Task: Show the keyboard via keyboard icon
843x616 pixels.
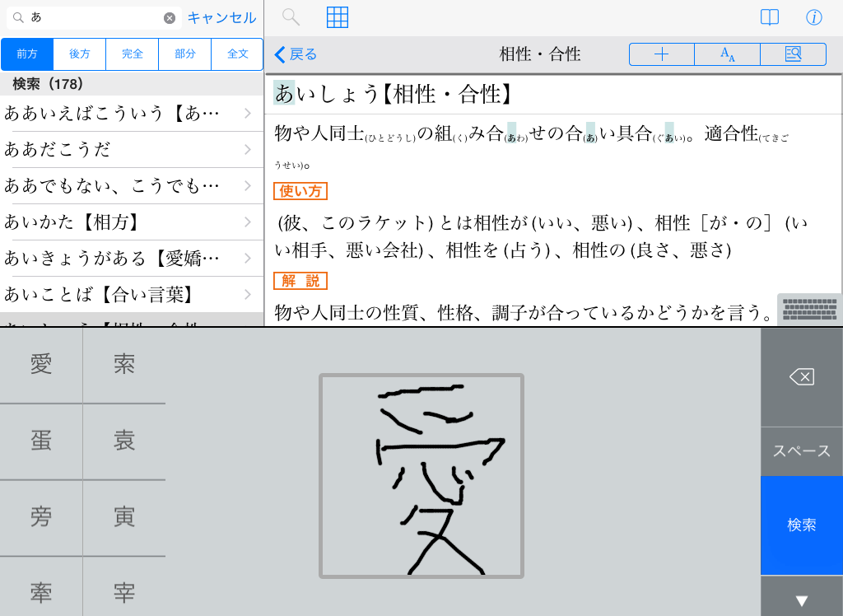Action: click(x=809, y=310)
